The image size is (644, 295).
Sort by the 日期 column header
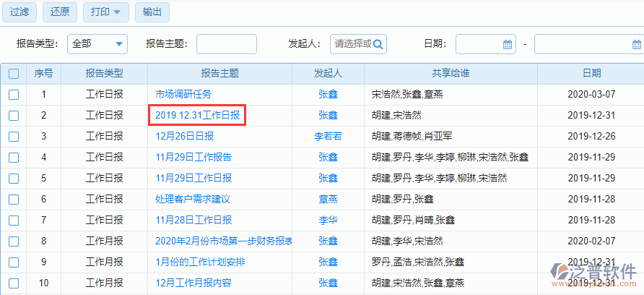(591, 74)
